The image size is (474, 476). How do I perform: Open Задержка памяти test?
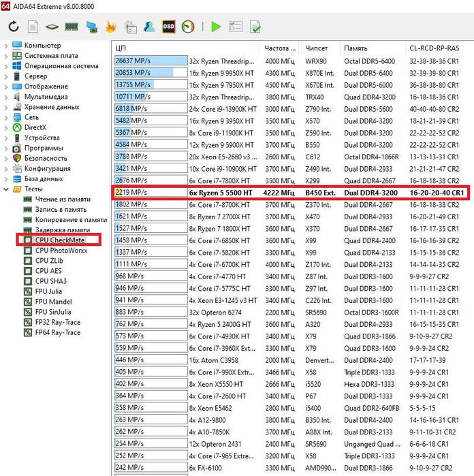point(63,229)
